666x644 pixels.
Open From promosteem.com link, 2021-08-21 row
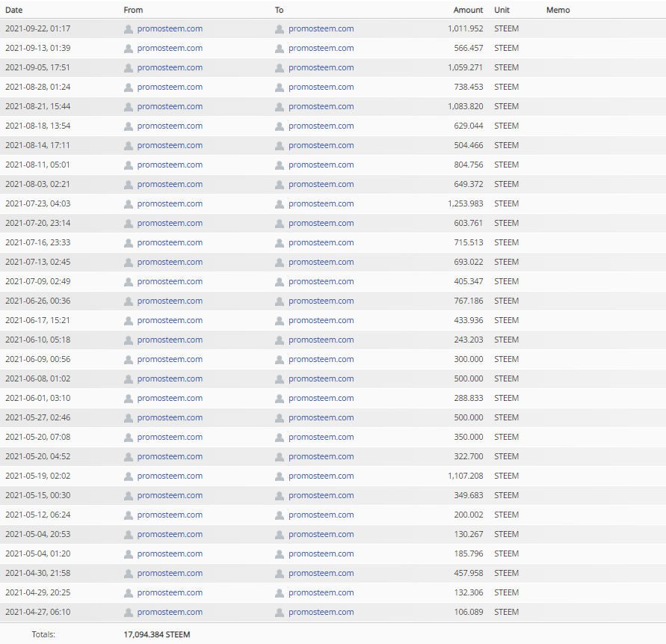click(170, 106)
